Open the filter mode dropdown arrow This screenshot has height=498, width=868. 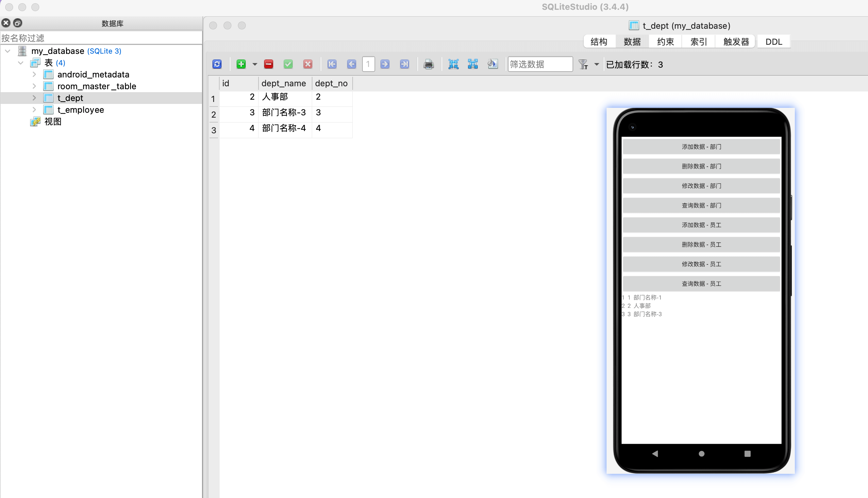pyautogui.click(x=596, y=64)
